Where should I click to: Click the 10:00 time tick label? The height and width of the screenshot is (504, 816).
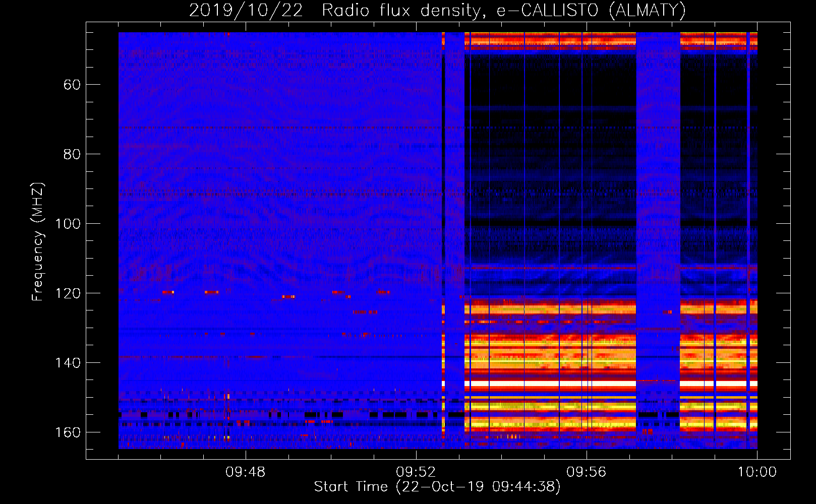757,472
